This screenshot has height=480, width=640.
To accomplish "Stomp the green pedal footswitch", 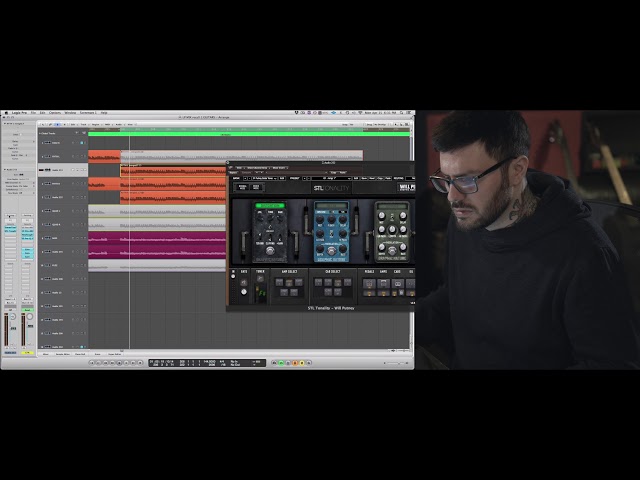I will point(392,252).
